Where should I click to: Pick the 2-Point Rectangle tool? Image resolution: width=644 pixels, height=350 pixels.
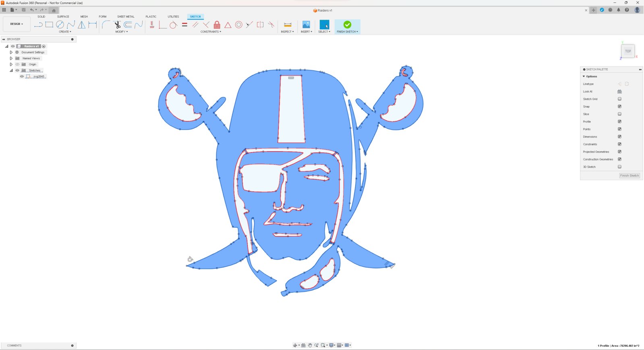coord(49,25)
